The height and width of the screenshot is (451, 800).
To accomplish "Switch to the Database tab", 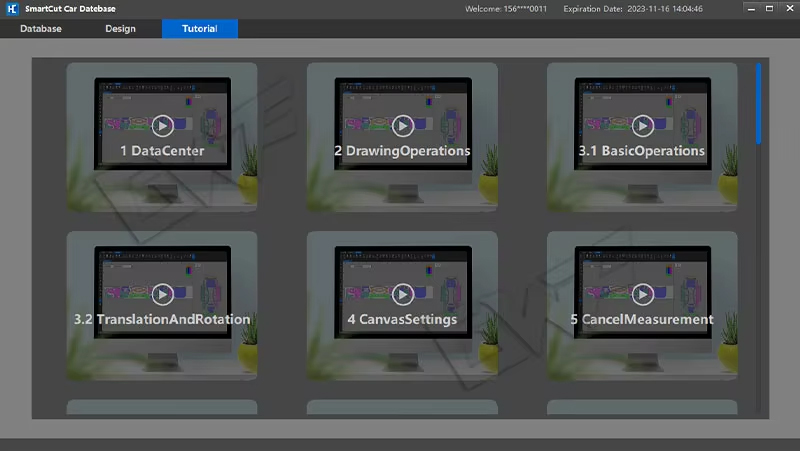I will 41,29.
